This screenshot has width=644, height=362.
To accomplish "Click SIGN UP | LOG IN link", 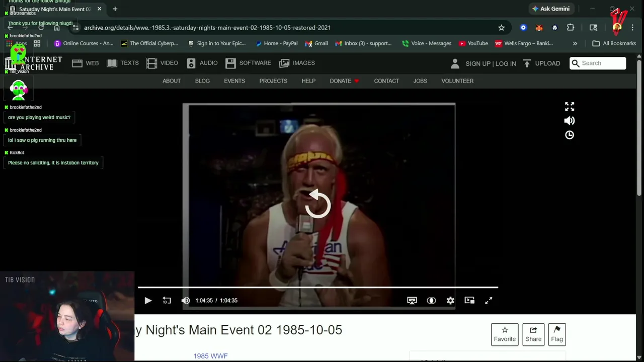I will [x=491, y=63].
